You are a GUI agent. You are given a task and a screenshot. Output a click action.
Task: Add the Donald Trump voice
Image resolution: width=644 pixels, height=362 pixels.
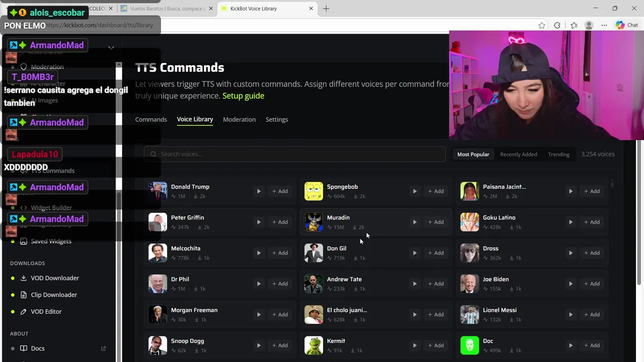(x=280, y=191)
